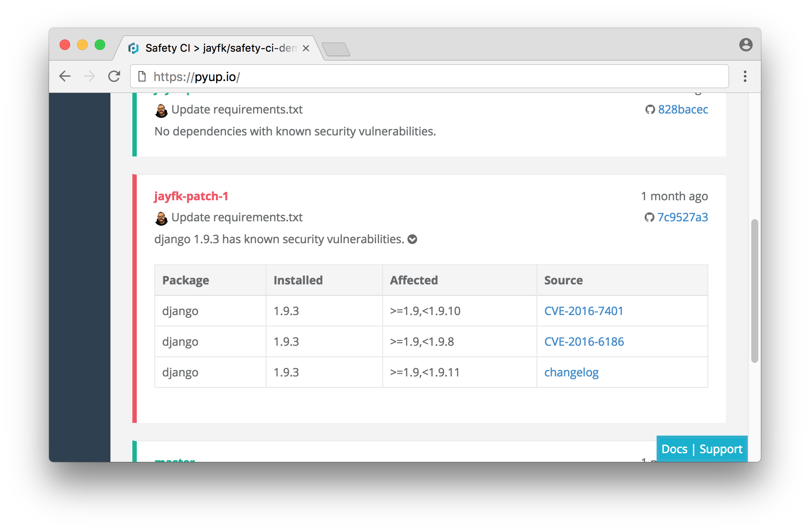This screenshot has width=810, height=532.
Task: Click the Affected column header
Action: (459, 280)
